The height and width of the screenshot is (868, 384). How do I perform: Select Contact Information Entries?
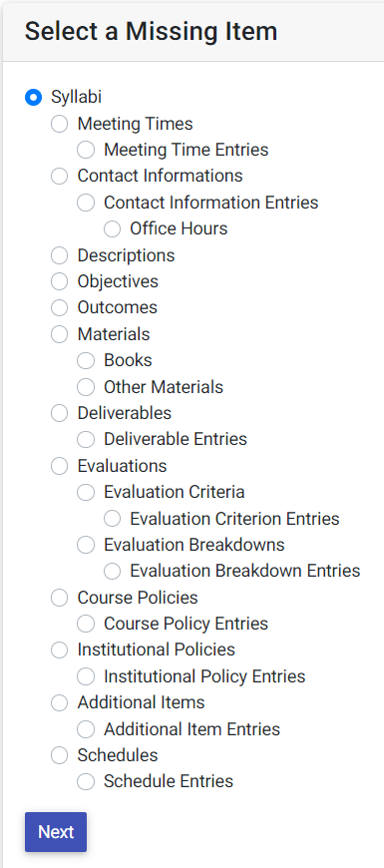[x=86, y=203]
